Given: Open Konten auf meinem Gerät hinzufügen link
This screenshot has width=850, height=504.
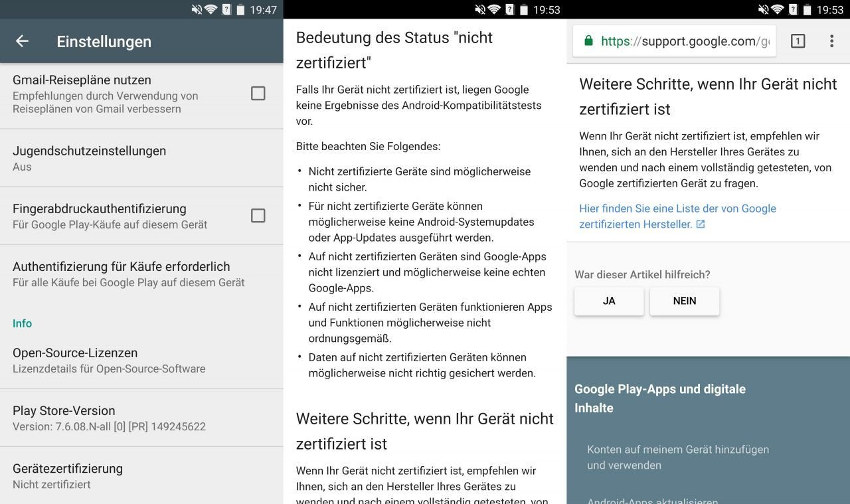Looking at the screenshot, I should pos(678,458).
